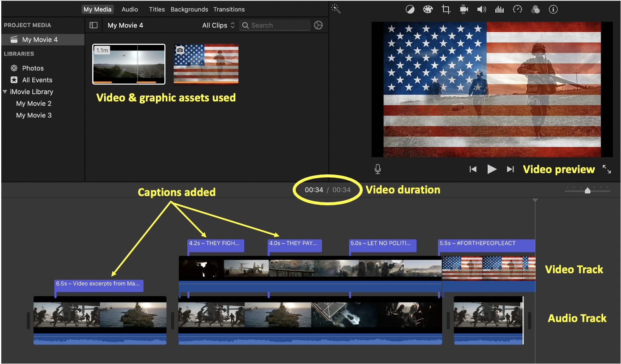Click the voiceover microphone icon

pyautogui.click(x=378, y=169)
